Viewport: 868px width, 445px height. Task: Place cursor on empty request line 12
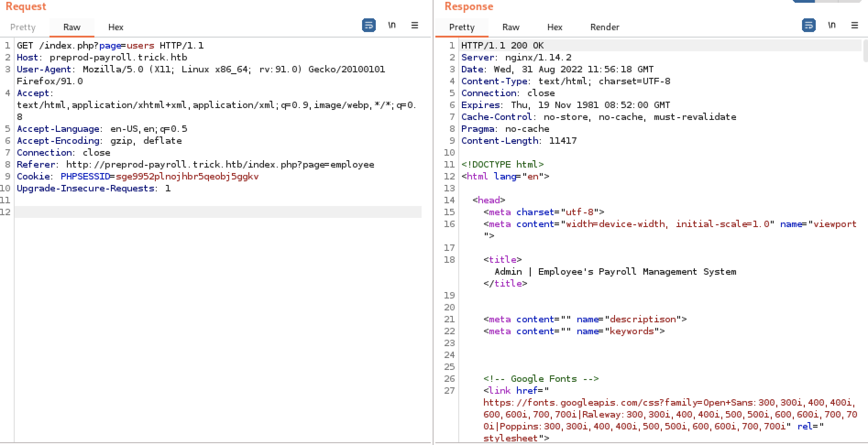(x=218, y=212)
